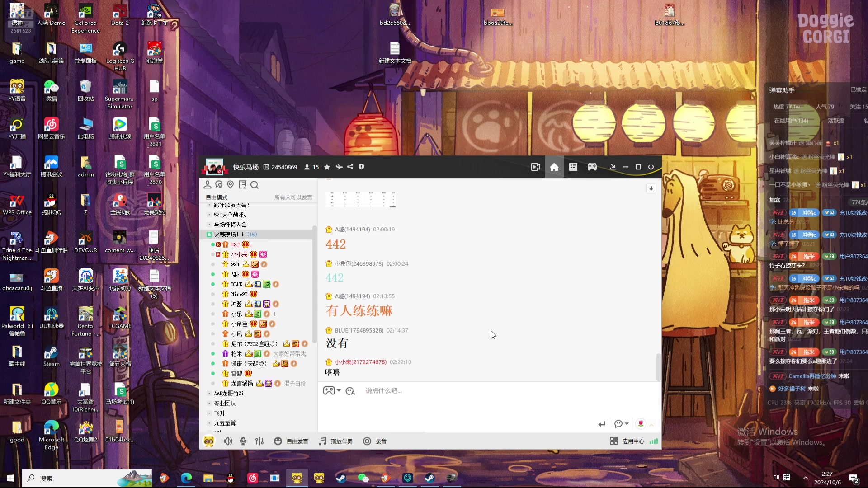Click 播放伴奏 play accompaniment
Viewport: 868px width, 488px height.
pos(335,441)
